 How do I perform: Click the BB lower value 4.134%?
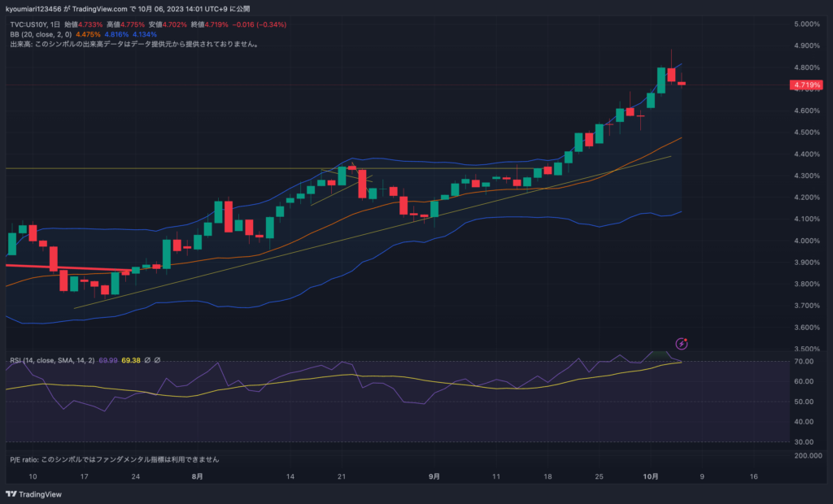pos(145,34)
